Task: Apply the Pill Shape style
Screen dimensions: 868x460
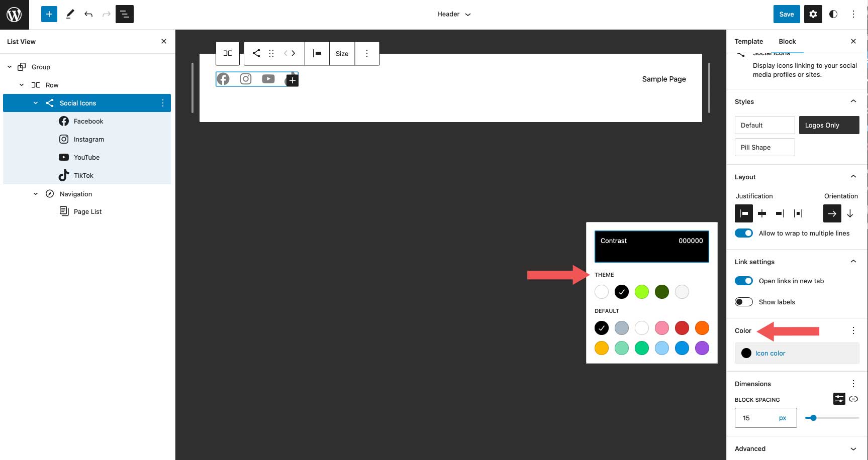Action: [764, 147]
